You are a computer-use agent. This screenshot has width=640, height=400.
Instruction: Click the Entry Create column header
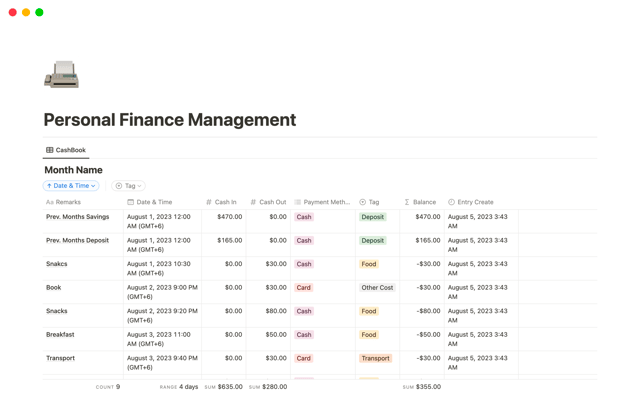point(475,202)
